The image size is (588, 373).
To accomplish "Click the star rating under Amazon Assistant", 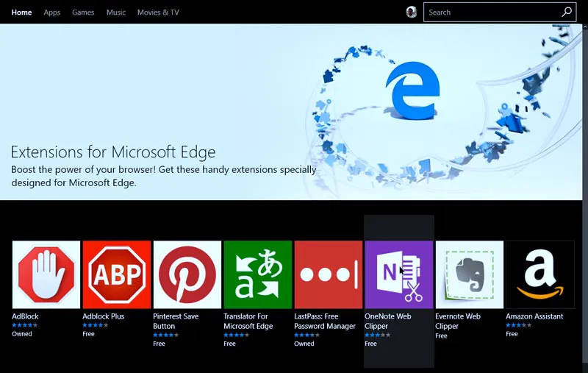I will (x=519, y=325).
